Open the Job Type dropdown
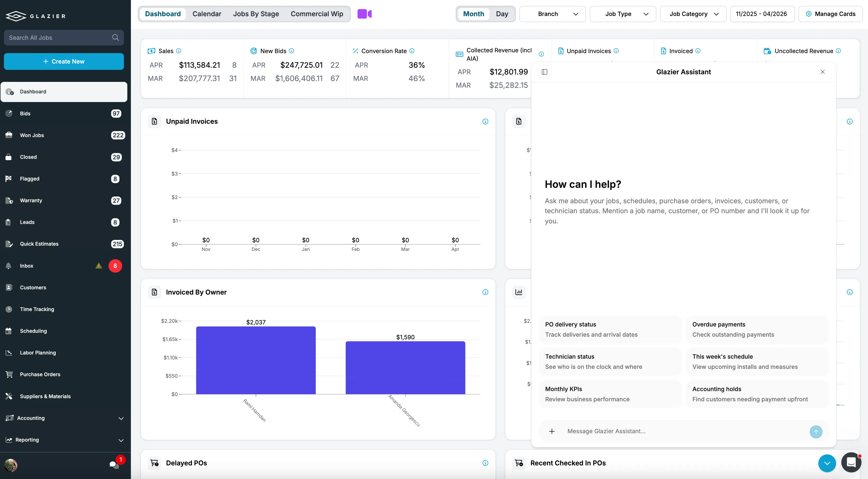This screenshot has width=868, height=479. pyautogui.click(x=623, y=14)
